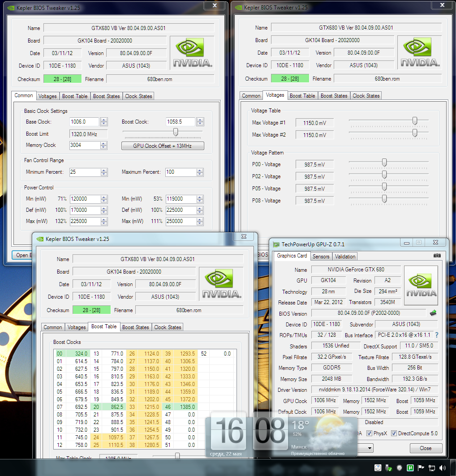Open the Validation tab in GPU-Z
Screen dimensions: 456x476
tap(345, 257)
